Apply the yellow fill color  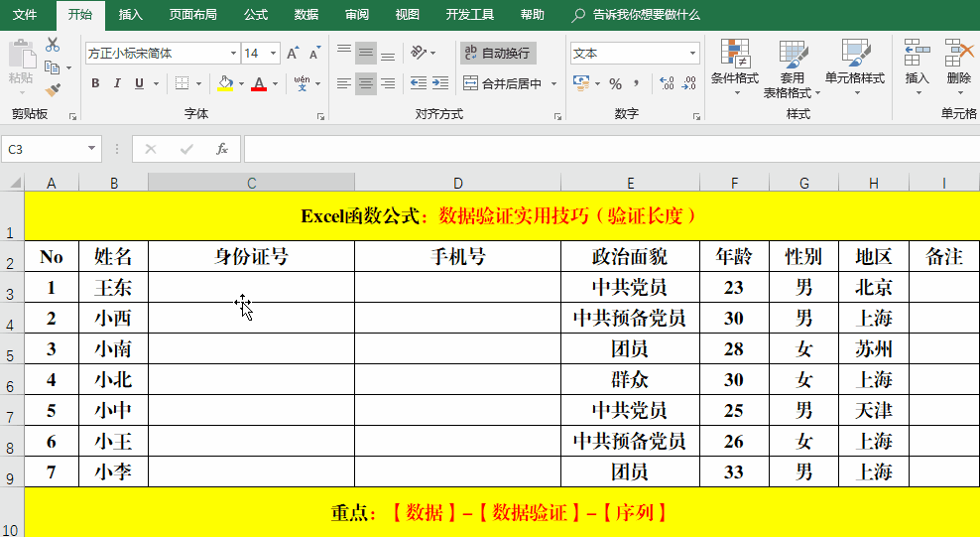point(226,84)
